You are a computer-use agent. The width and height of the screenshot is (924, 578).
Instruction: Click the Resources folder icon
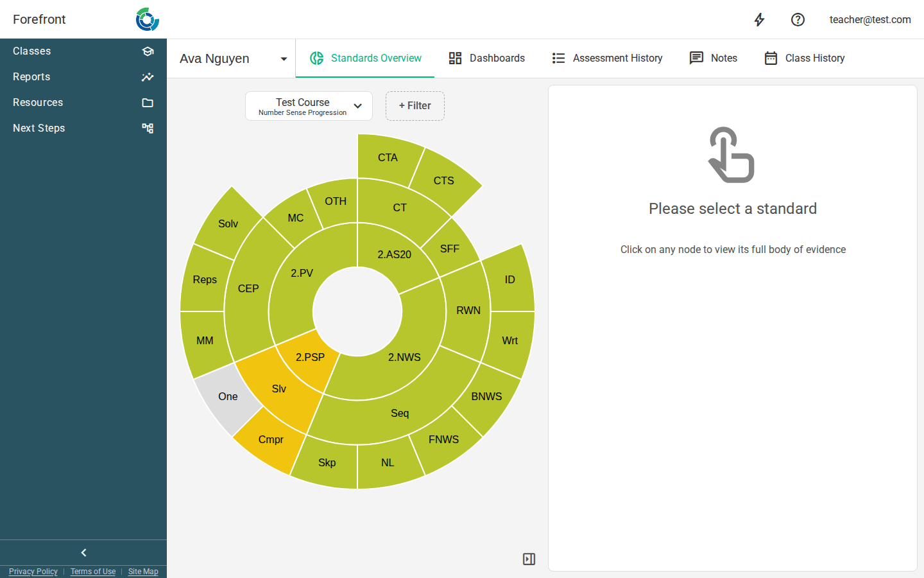tap(148, 103)
